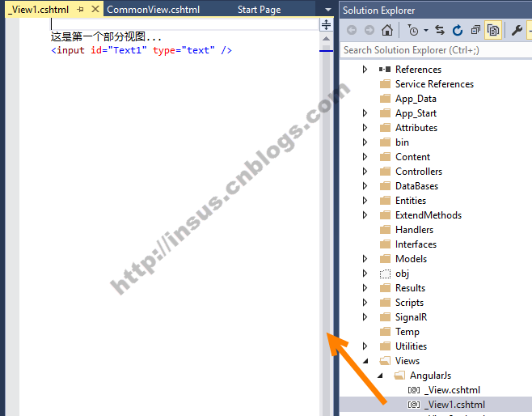Expand the SignalR folder
The image size is (532, 416).
(365, 316)
